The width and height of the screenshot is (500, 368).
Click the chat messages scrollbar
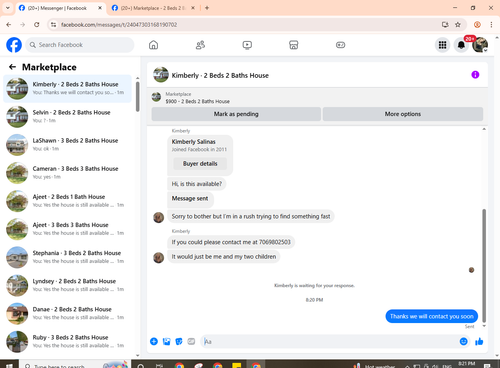coord(484,265)
